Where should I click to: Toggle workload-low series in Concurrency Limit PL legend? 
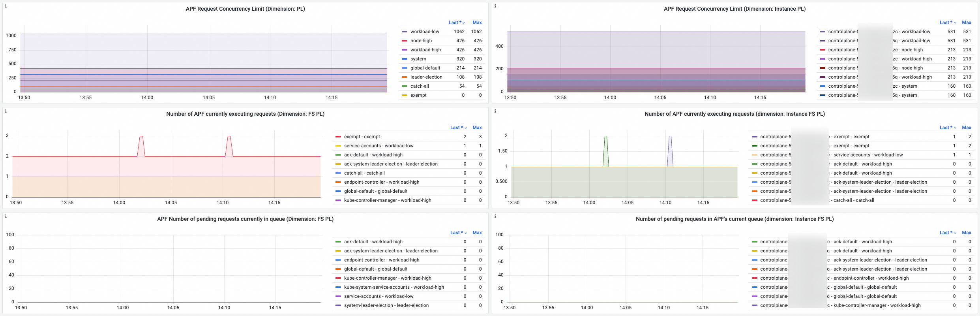pos(424,32)
